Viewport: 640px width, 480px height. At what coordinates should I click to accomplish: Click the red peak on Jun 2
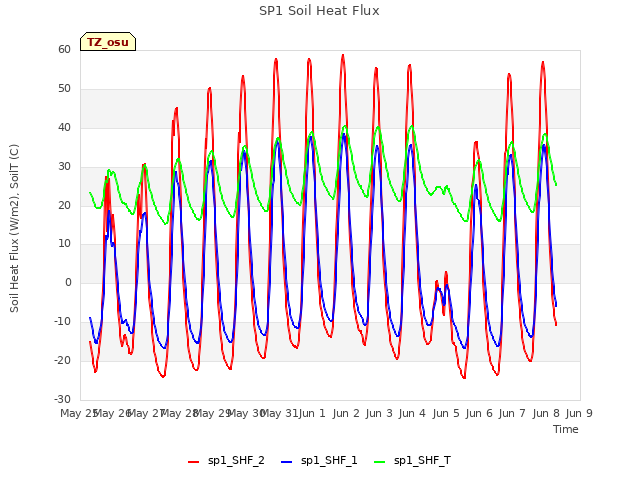point(343,56)
